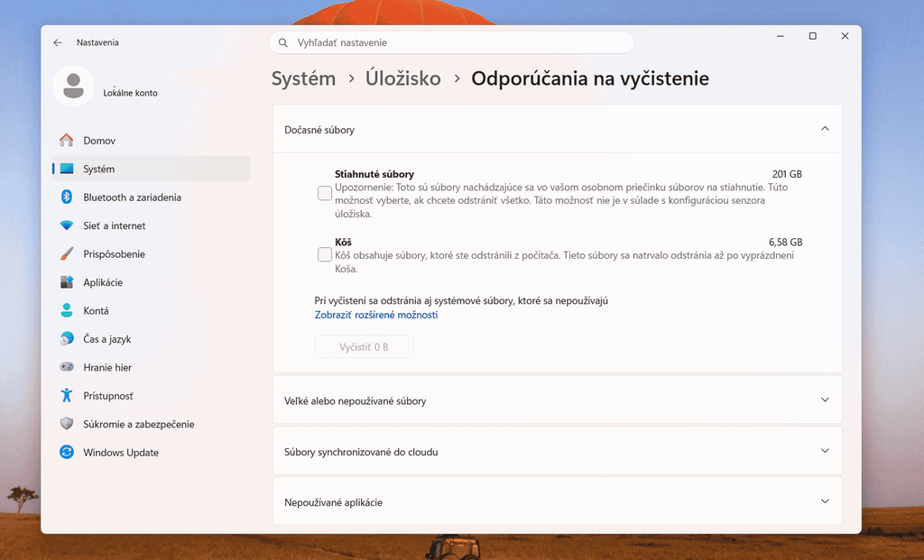Click the Hranie hier gamepad icon

click(x=67, y=367)
